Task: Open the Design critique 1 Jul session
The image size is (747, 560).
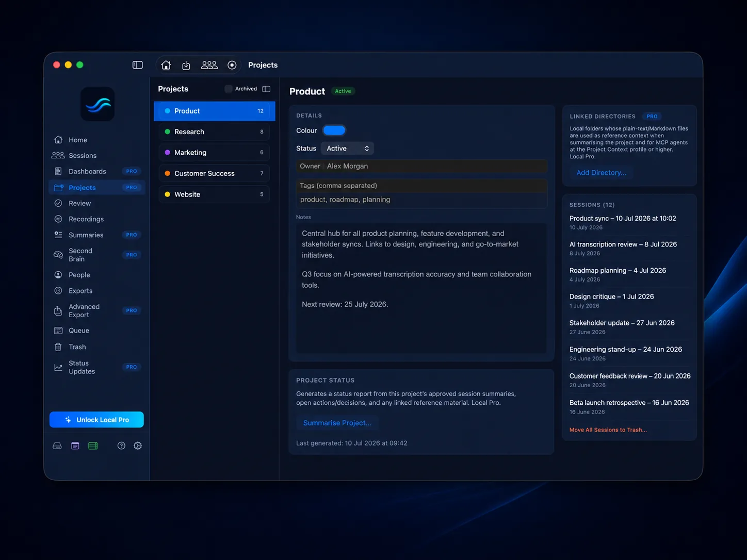Action: coord(629,301)
